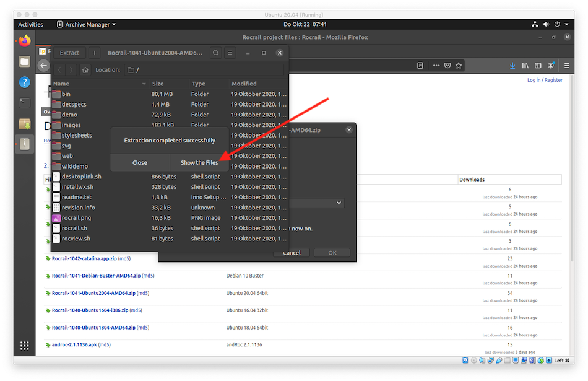
Task: Save the page to Pocket
Action: pos(447,65)
